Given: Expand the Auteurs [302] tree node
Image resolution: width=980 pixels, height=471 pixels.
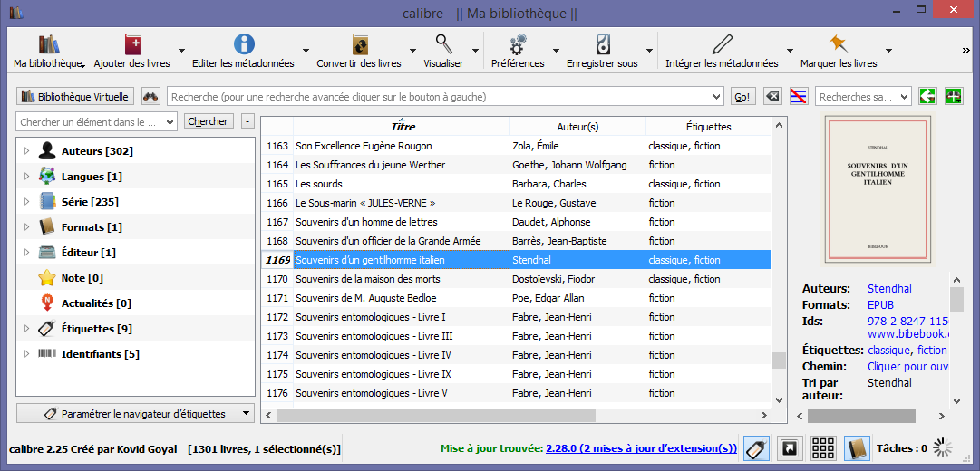Looking at the screenshot, I should point(26,151).
